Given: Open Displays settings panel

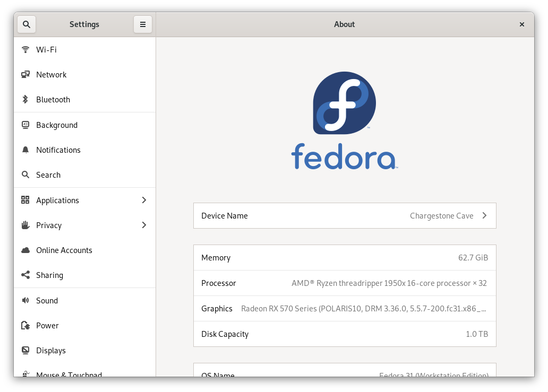Looking at the screenshot, I should click(84, 351).
